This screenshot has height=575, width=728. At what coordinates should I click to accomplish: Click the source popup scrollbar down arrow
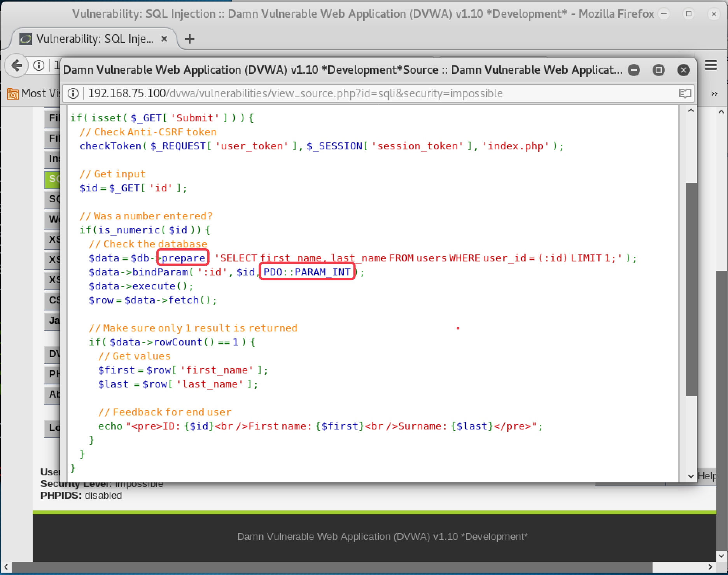(x=691, y=476)
